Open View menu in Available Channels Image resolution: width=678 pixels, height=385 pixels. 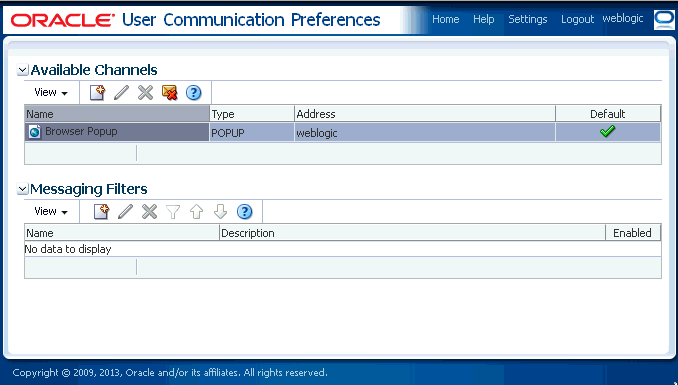(x=51, y=92)
